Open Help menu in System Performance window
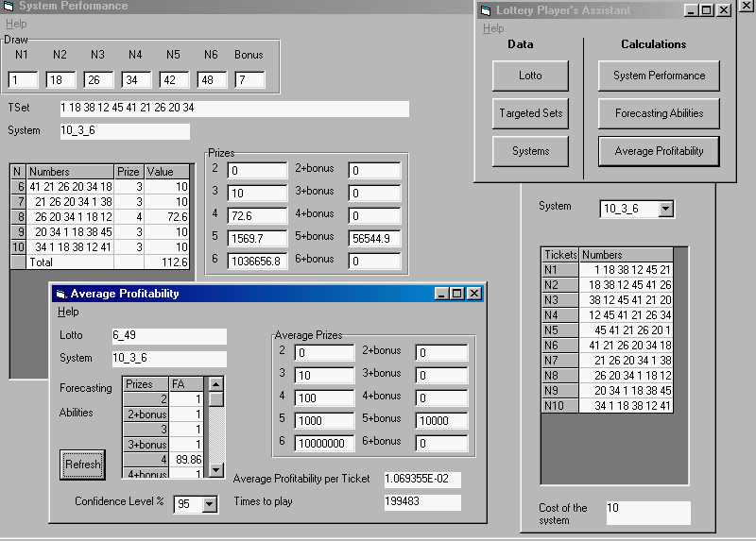The height and width of the screenshot is (541, 756). point(16,24)
